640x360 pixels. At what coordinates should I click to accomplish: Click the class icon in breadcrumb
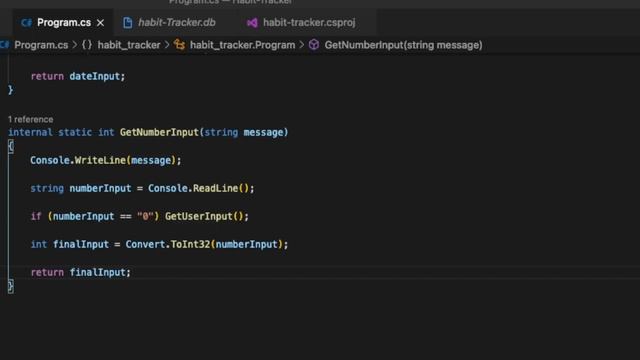179,44
